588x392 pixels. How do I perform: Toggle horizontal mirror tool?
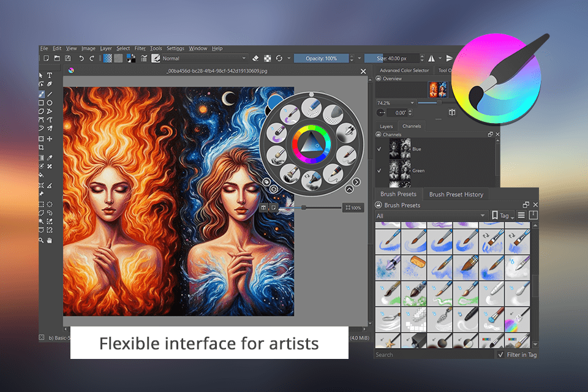click(432, 58)
